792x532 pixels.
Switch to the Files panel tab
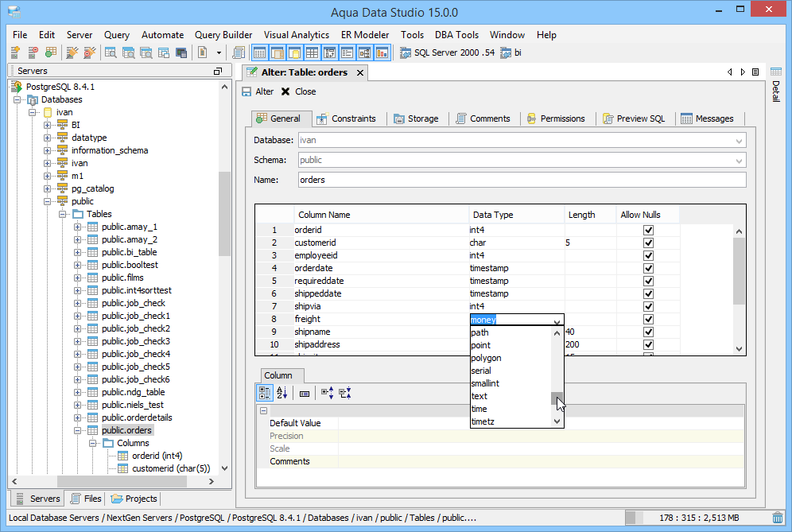pyautogui.click(x=86, y=499)
